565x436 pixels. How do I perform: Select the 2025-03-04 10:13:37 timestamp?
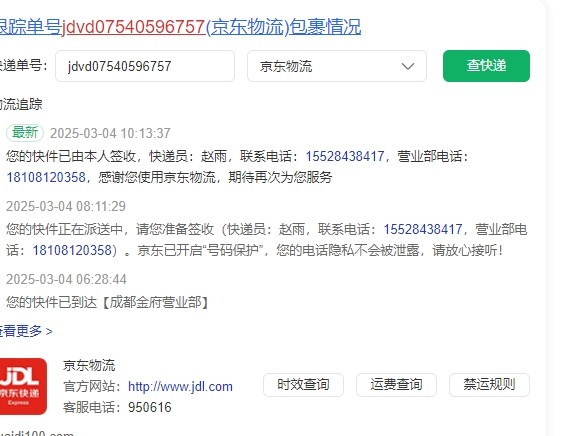click(x=110, y=133)
